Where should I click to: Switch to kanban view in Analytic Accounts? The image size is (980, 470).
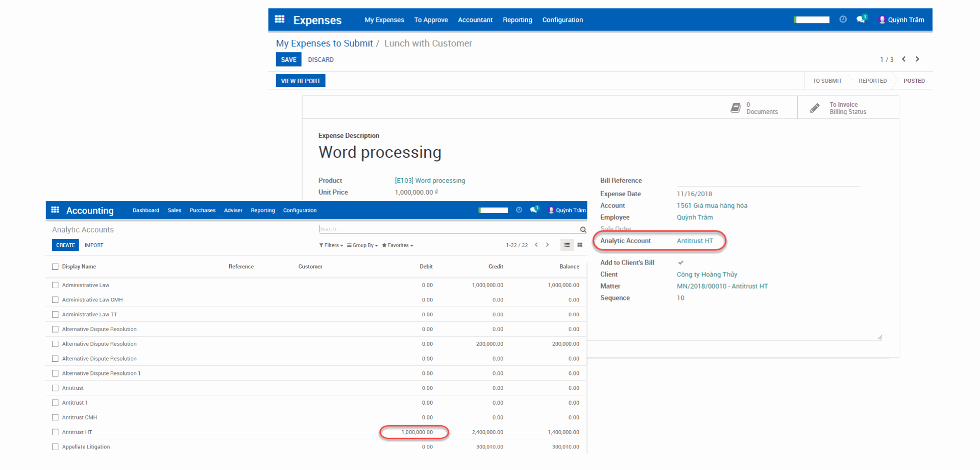pos(580,245)
